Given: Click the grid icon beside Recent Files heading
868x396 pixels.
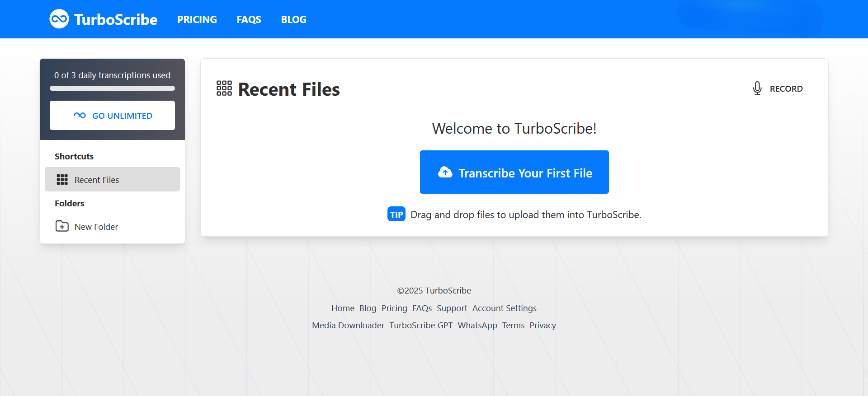Looking at the screenshot, I should [x=224, y=89].
